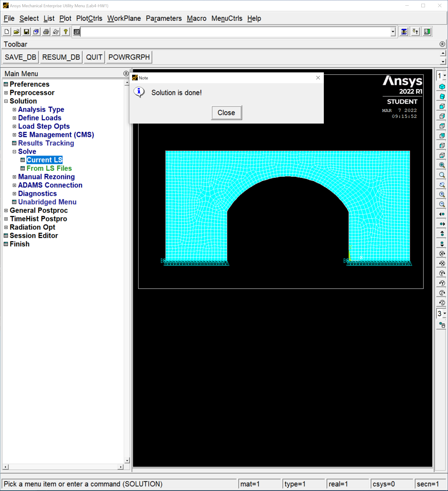Click the yellow question mark Help icon
This screenshot has height=491, width=448.
[66, 32]
